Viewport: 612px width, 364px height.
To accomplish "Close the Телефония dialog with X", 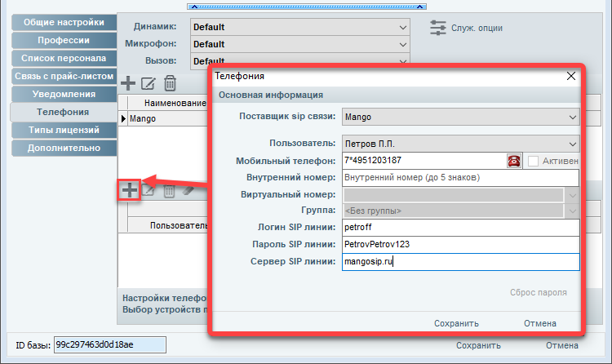I will (x=571, y=76).
